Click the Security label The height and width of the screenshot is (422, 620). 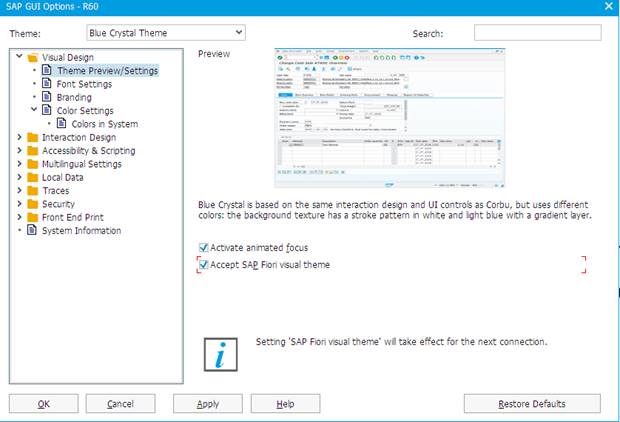tap(59, 204)
